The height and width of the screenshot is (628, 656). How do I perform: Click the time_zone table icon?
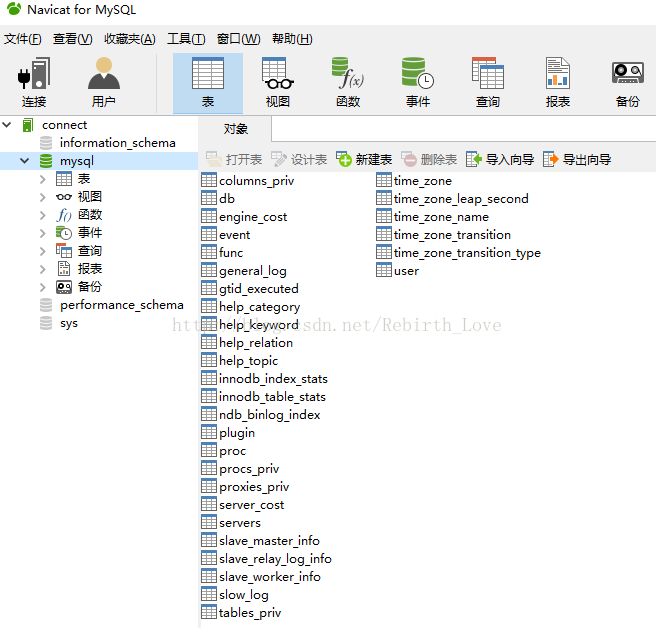click(384, 180)
